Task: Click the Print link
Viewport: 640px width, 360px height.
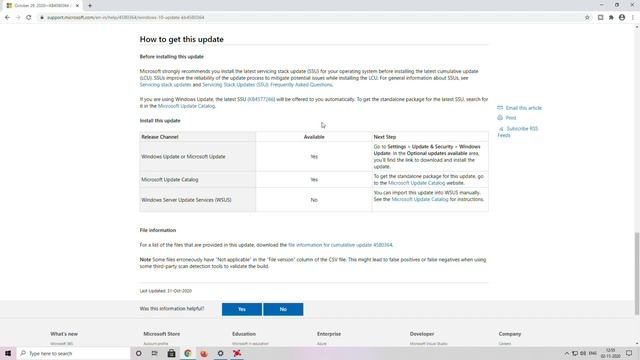Action: click(511, 118)
